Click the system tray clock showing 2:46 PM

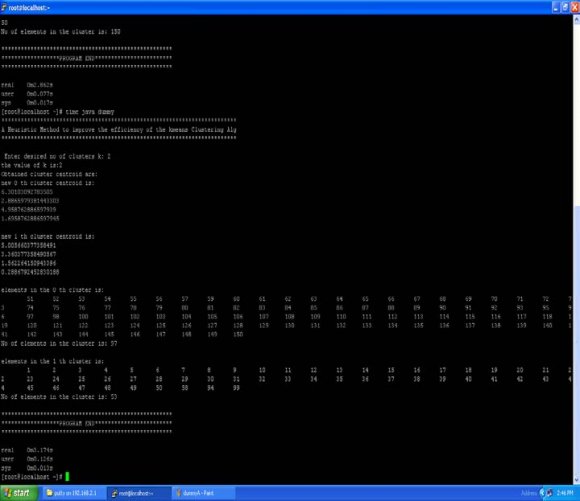[565, 493]
